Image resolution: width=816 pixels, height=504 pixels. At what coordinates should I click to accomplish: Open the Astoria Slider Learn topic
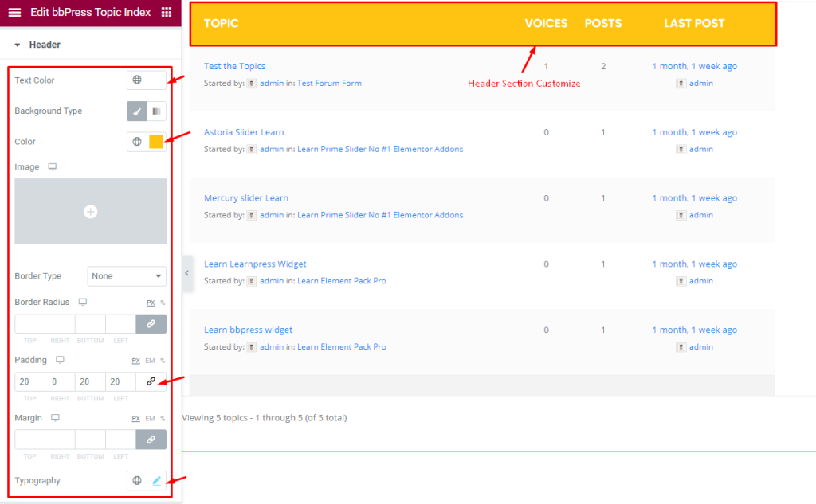click(244, 132)
